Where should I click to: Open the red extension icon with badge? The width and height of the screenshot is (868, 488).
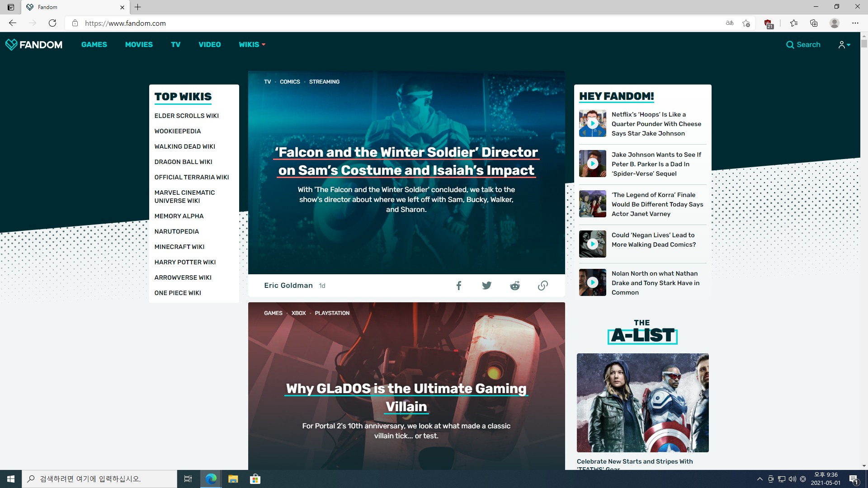pos(768,23)
